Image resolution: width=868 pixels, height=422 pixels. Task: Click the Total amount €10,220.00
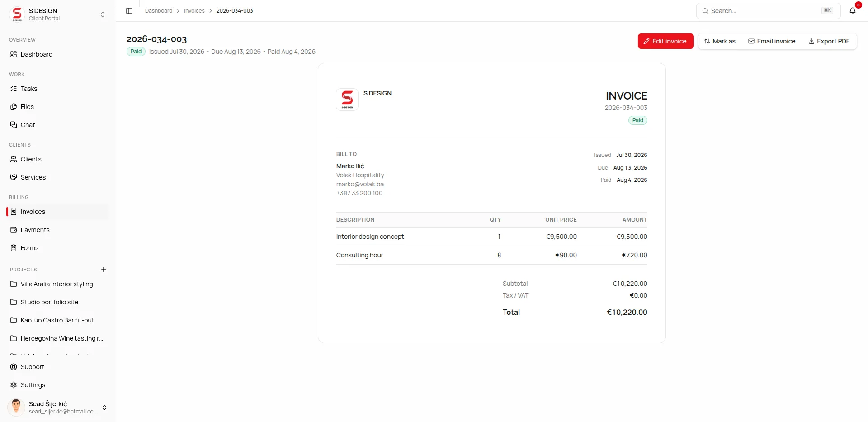[x=627, y=312]
